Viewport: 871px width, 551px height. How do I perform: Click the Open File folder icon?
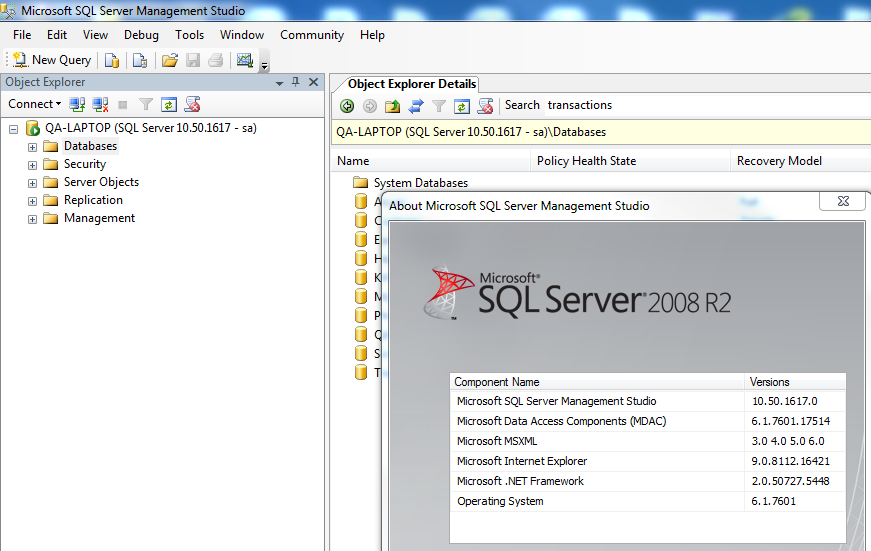pyautogui.click(x=170, y=60)
